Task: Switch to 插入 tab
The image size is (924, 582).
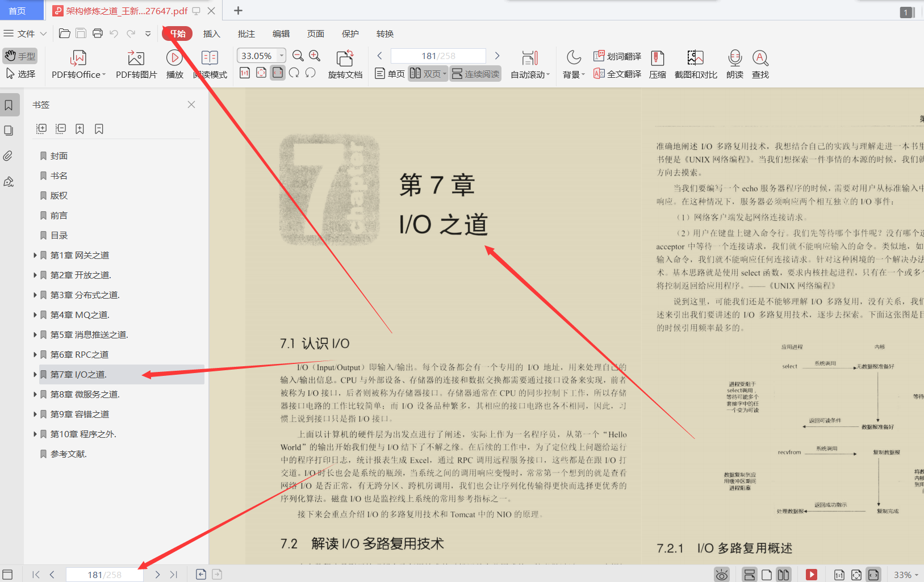Action: tap(211, 34)
